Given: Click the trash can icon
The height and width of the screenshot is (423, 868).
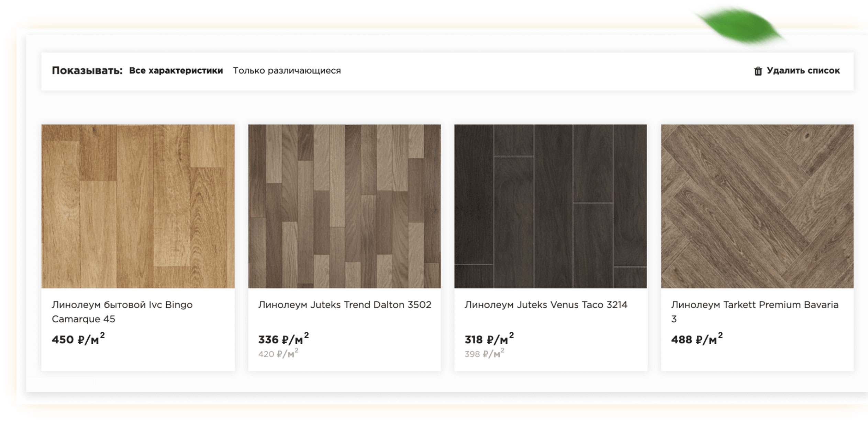Looking at the screenshot, I should [758, 71].
